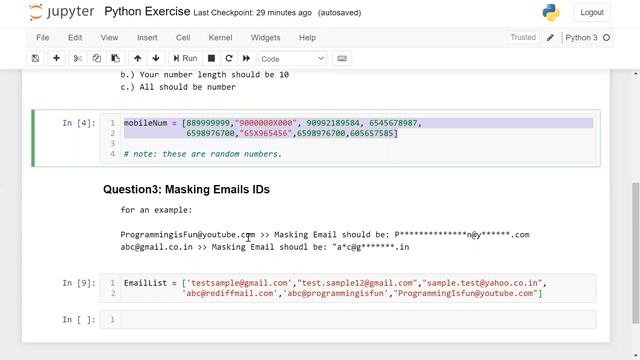Viewport: 640px width, 360px height.
Task: Copy selected cells icon
Action: (97, 58)
